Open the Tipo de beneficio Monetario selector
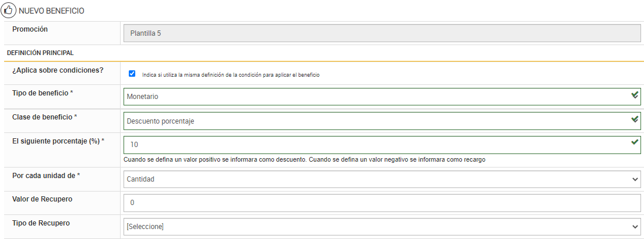644x239 pixels. coord(375,96)
